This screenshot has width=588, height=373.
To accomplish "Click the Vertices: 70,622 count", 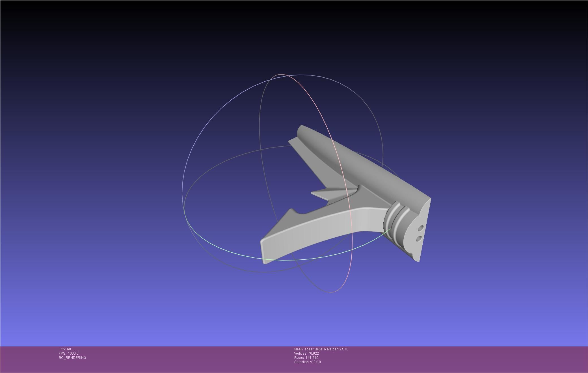I will [x=306, y=354].
